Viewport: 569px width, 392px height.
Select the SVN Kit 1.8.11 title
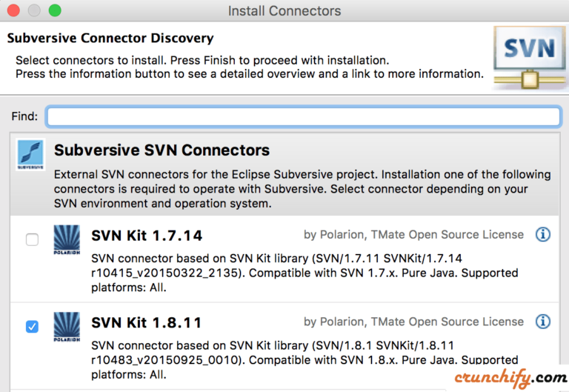pyautogui.click(x=146, y=322)
